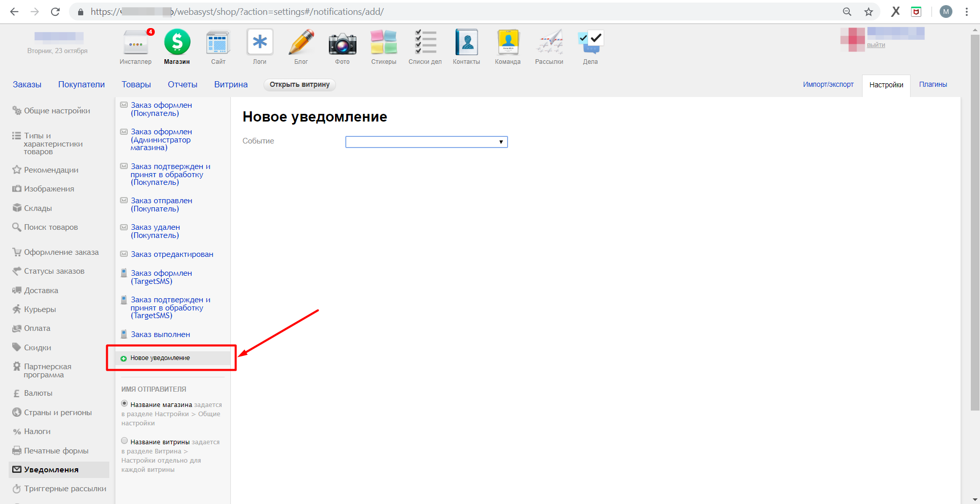This screenshot has height=504, width=980.
Task: Open Скидки settings section
Action: click(37, 348)
